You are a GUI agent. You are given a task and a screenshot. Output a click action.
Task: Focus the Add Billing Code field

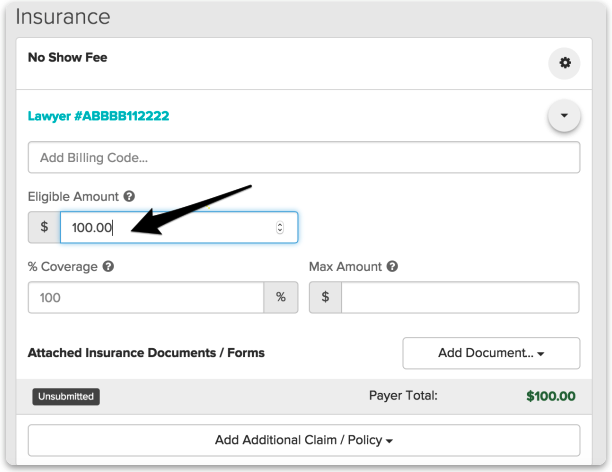[304, 158]
